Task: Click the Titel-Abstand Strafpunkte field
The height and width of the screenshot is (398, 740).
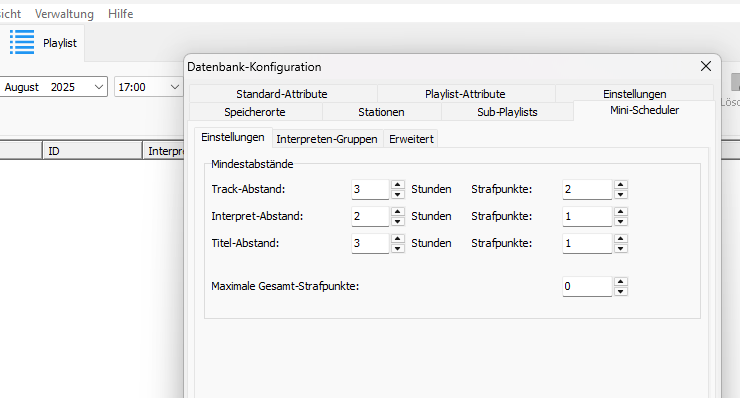Action: (x=587, y=243)
